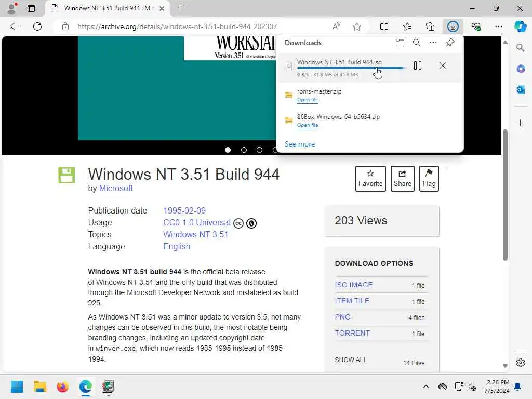532x399 pixels.
Task: Open File Explorer from taskbar
Action: point(39,387)
